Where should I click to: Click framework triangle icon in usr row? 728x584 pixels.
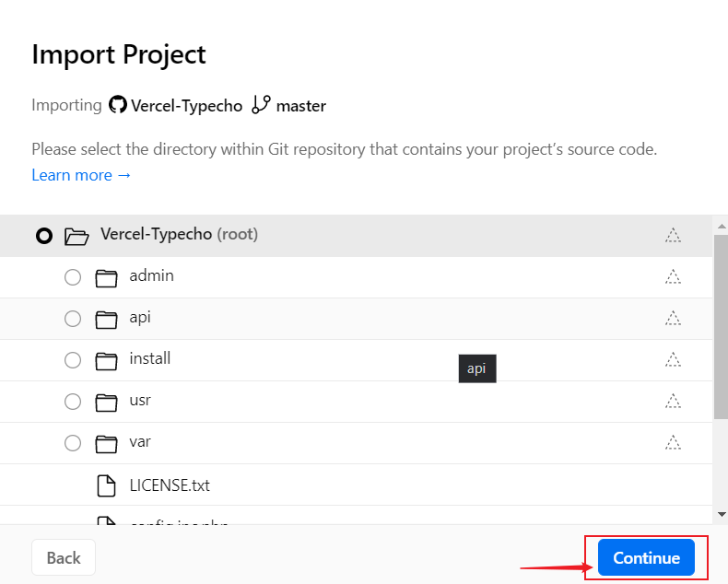[x=673, y=401]
